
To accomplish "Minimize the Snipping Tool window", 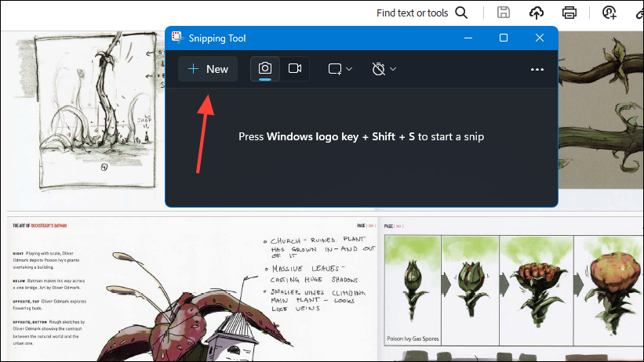I will click(x=468, y=38).
